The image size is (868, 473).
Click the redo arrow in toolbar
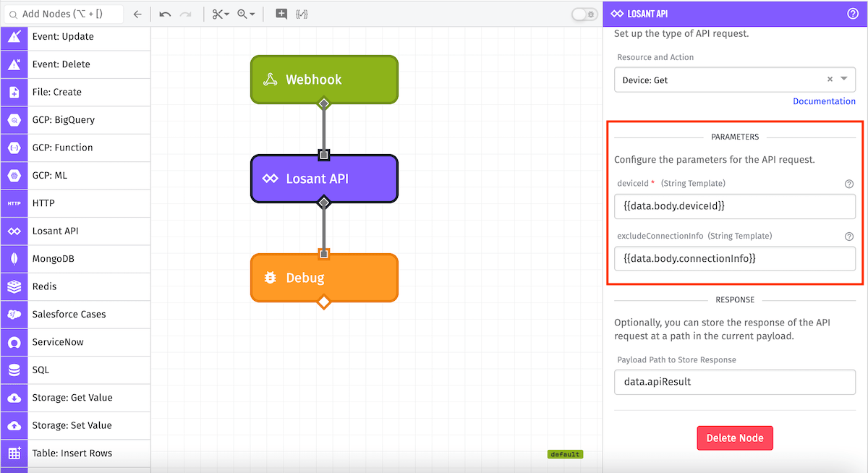186,14
